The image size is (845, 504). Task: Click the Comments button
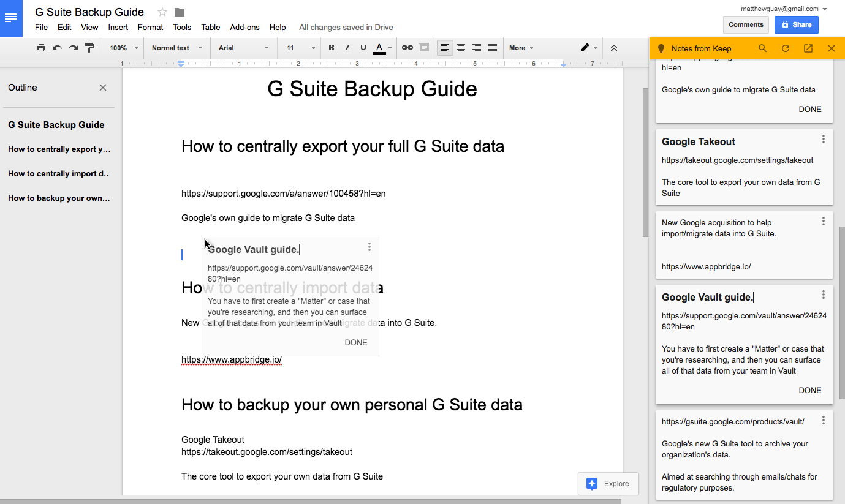[x=746, y=24]
